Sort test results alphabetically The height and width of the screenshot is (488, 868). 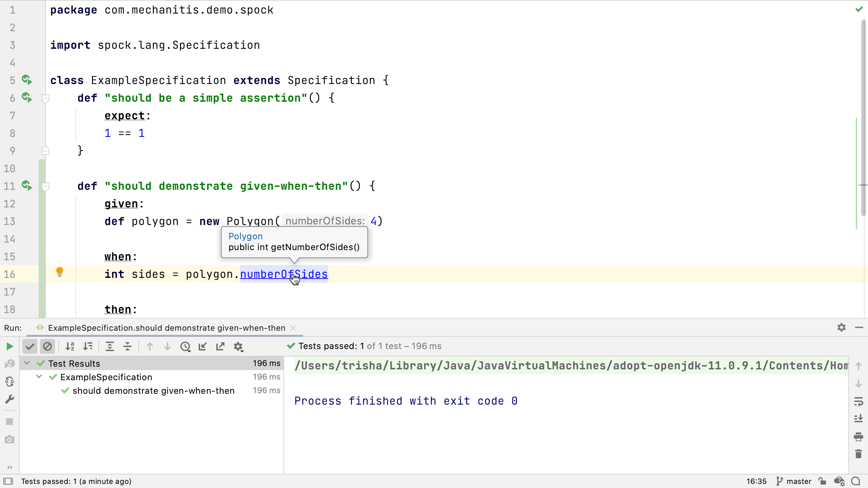tap(70, 346)
